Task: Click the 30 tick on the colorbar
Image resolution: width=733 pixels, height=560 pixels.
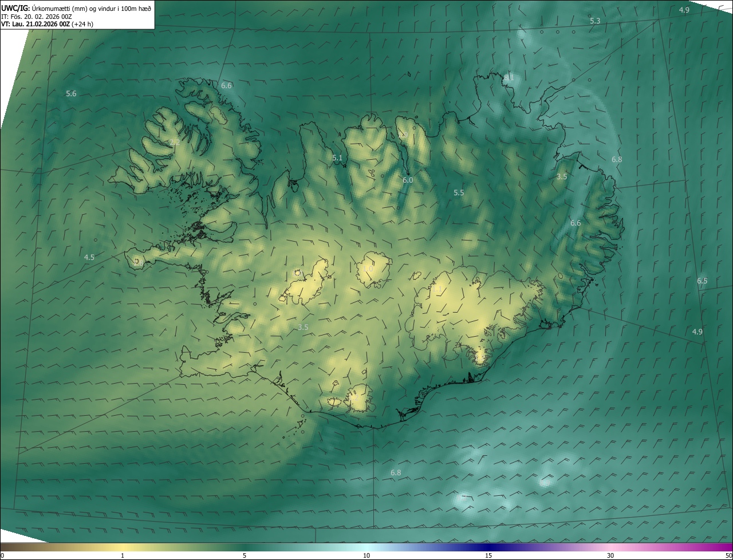Action: tap(610, 555)
